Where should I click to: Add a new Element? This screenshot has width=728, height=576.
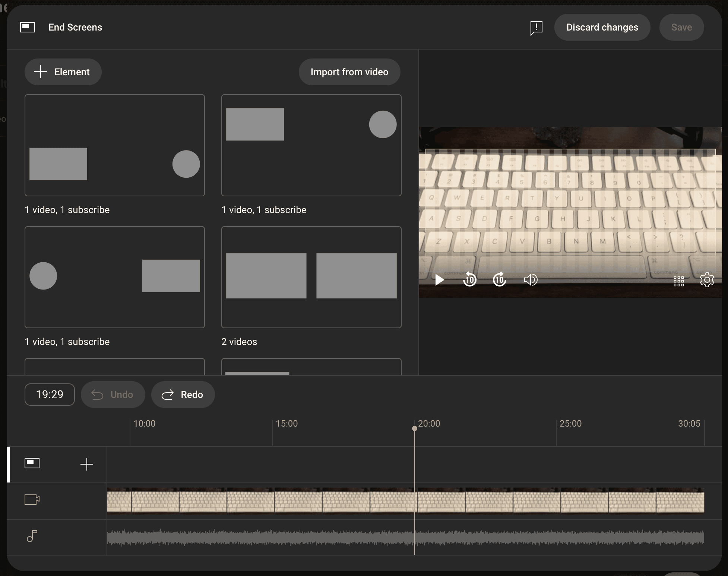pos(63,72)
